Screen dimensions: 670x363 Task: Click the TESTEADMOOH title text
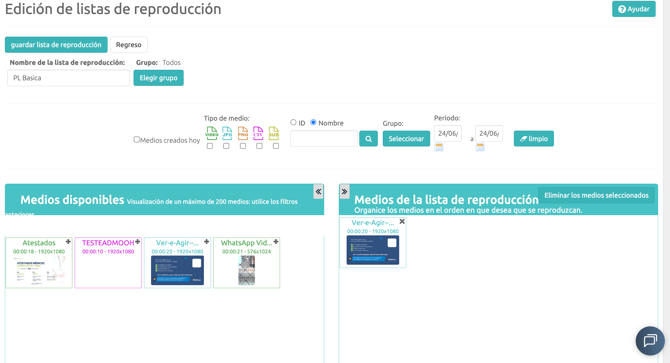[x=108, y=243]
